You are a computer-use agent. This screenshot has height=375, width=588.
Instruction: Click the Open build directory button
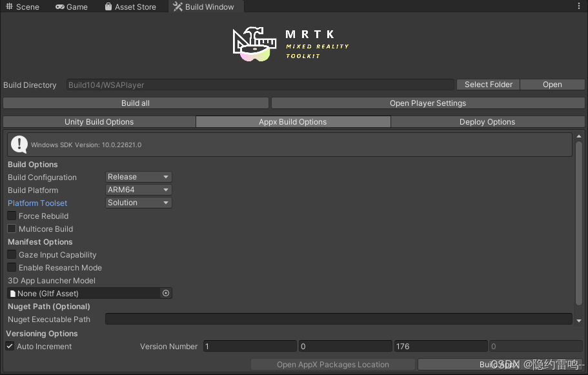click(x=553, y=85)
